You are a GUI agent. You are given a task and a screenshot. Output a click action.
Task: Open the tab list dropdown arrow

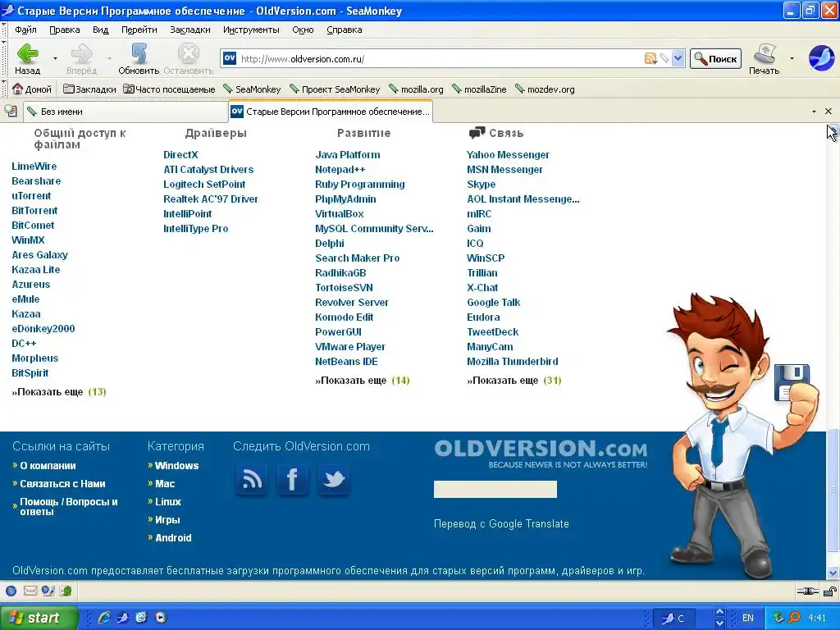(814, 112)
